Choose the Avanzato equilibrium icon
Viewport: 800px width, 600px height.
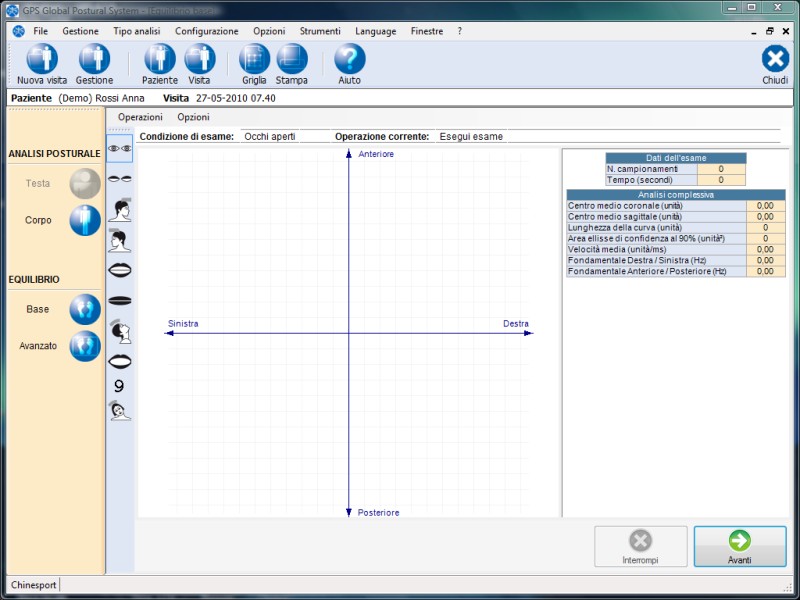point(84,346)
